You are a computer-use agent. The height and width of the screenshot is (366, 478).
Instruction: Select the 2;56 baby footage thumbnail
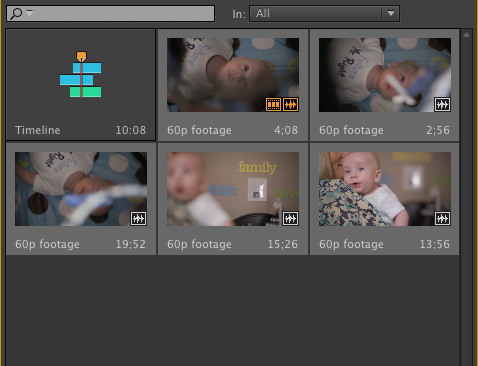pyautogui.click(x=385, y=75)
